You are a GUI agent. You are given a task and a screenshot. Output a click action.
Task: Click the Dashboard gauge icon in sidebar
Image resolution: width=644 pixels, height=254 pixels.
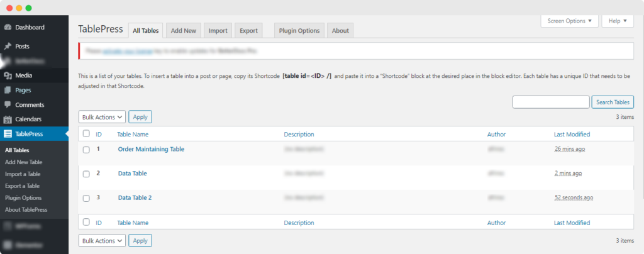click(x=8, y=28)
